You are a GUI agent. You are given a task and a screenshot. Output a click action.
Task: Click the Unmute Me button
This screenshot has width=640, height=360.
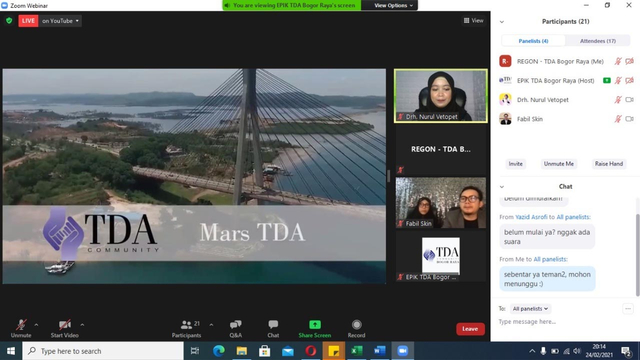(559, 164)
